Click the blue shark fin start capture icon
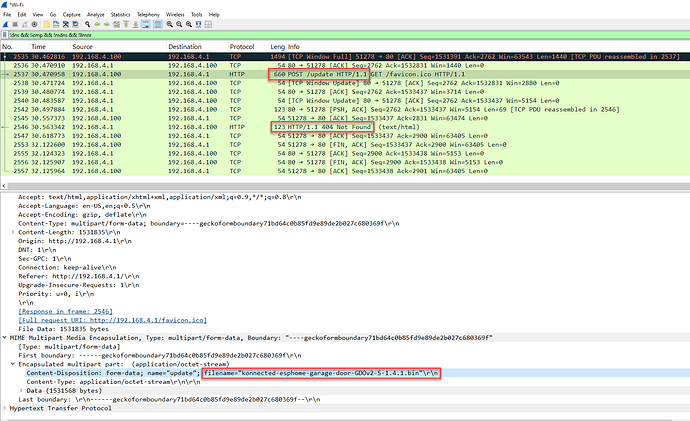Image resolution: width=690 pixels, height=421 pixels. click(6, 26)
